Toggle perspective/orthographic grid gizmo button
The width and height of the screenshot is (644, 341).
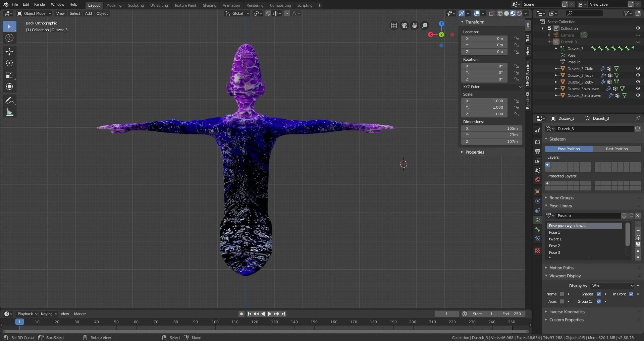click(394, 25)
